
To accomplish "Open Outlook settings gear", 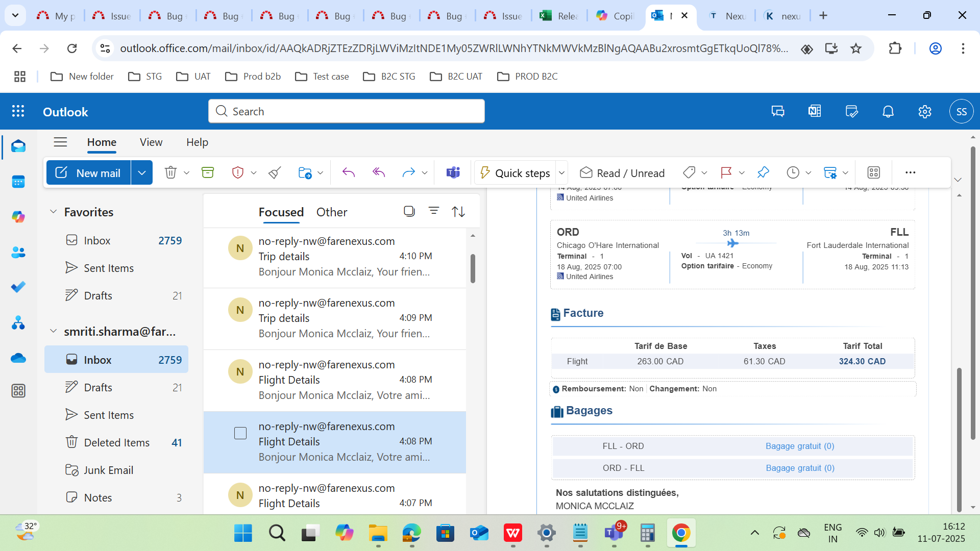I will pyautogui.click(x=925, y=111).
